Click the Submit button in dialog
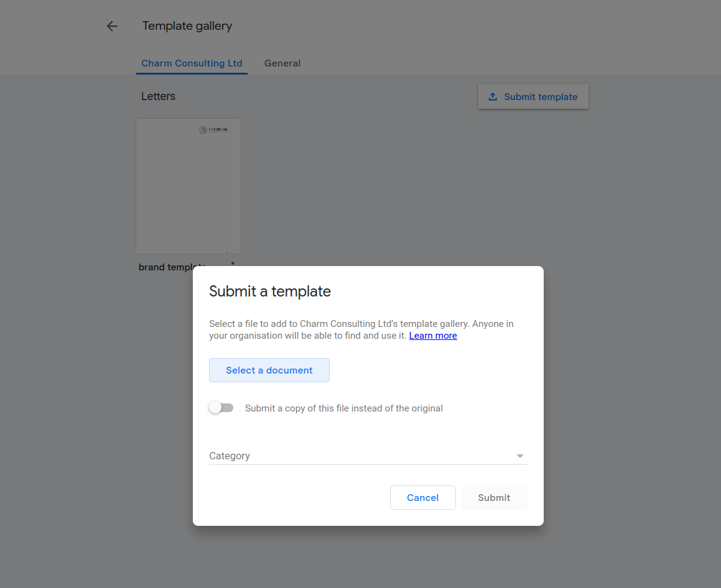 click(494, 497)
